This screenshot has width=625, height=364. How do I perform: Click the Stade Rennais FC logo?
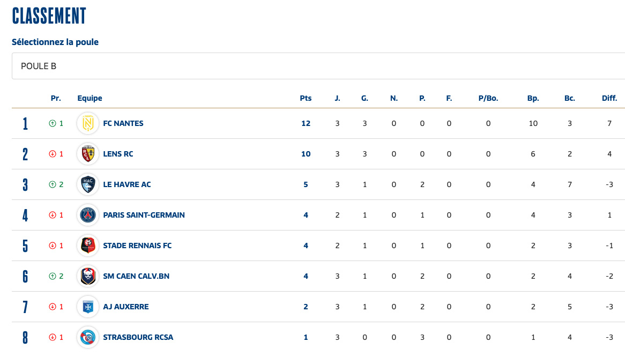click(88, 246)
